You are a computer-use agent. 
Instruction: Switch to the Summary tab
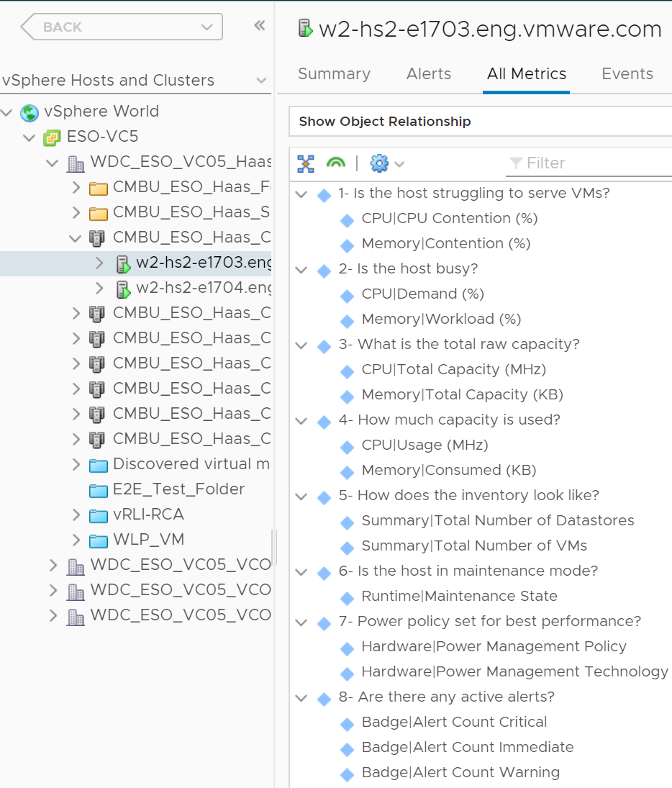tap(334, 74)
